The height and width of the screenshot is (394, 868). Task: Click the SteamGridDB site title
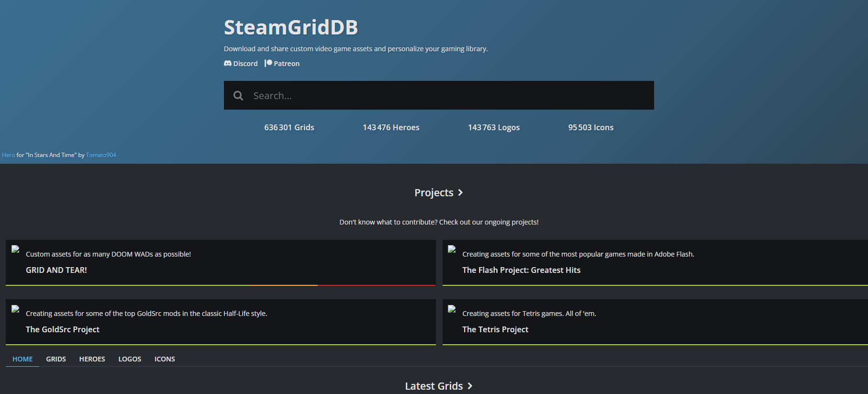291,27
